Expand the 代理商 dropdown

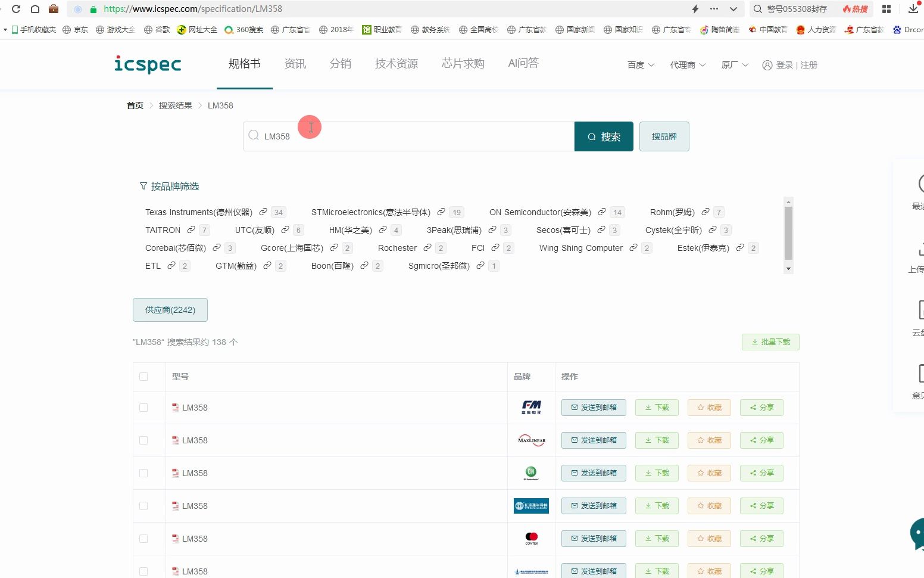688,65
